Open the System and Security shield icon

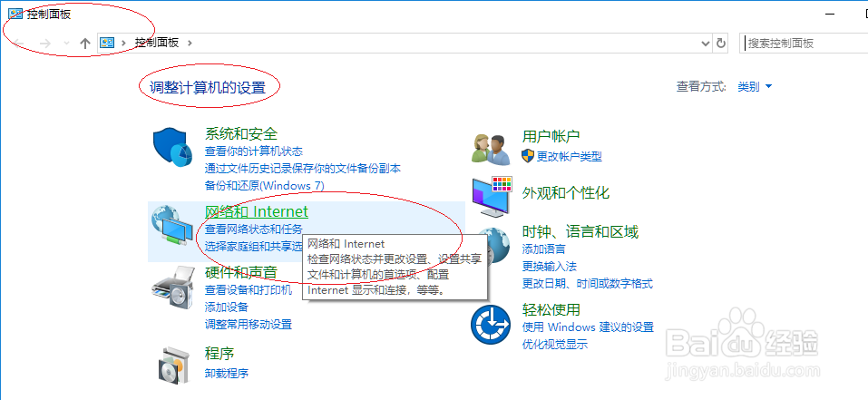172,147
